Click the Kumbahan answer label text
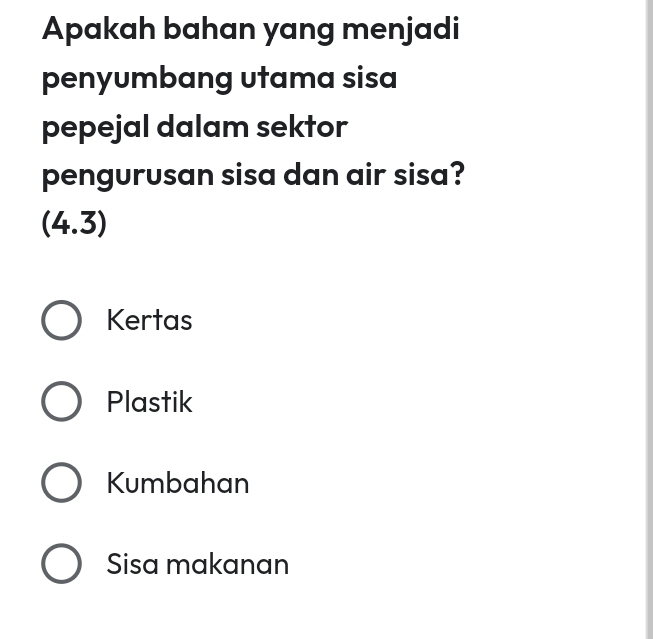This screenshot has width=653, height=639. [178, 483]
